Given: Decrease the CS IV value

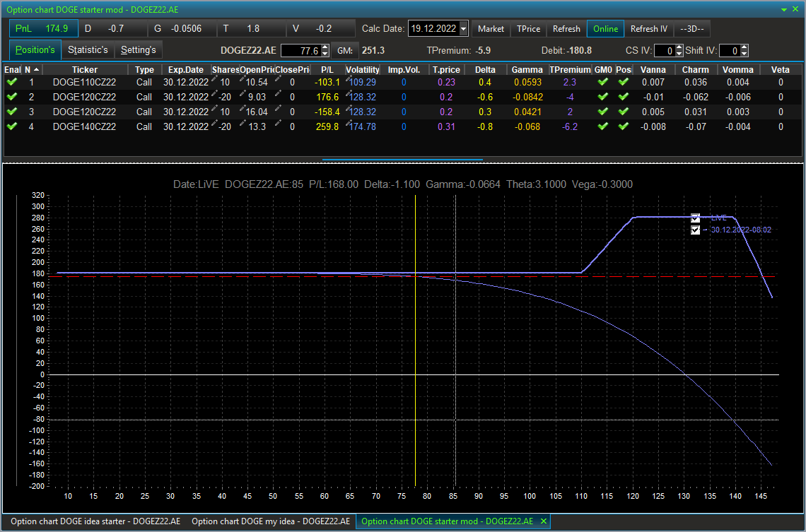Looking at the screenshot, I should [679, 54].
